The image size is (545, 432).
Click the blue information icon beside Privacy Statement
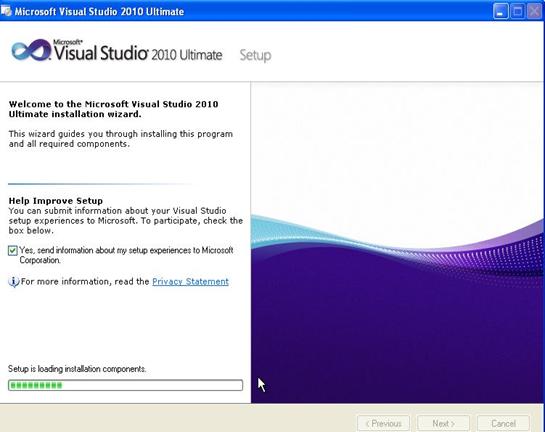[x=13, y=282]
